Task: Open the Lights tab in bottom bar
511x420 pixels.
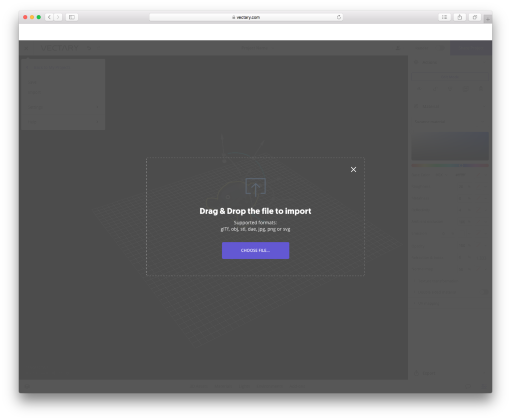Action: tap(244, 386)
